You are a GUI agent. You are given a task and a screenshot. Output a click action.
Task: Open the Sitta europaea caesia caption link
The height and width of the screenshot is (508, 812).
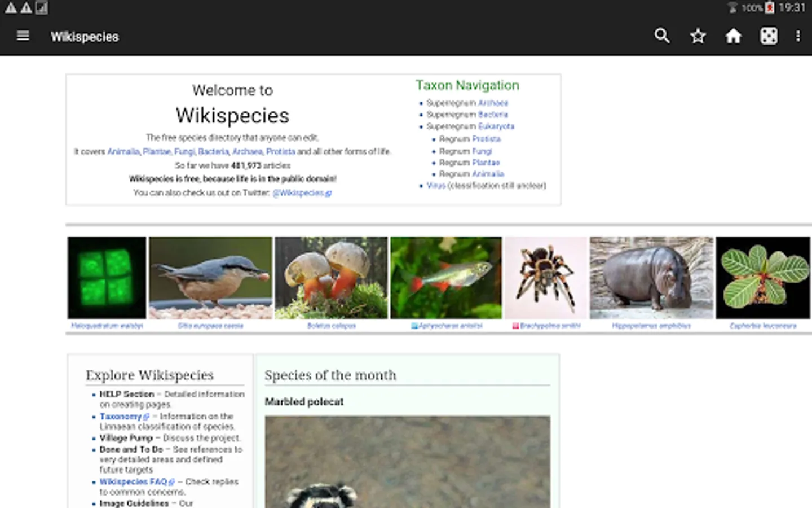coord(210,326)
